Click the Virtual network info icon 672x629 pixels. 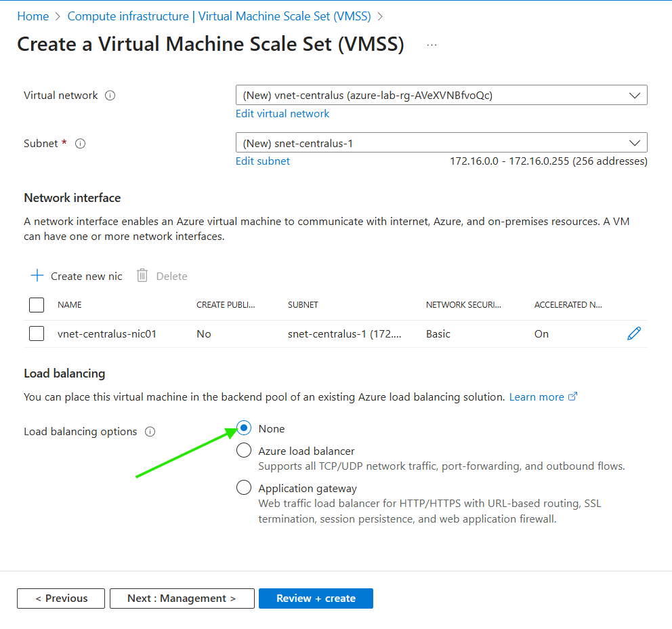110,96
